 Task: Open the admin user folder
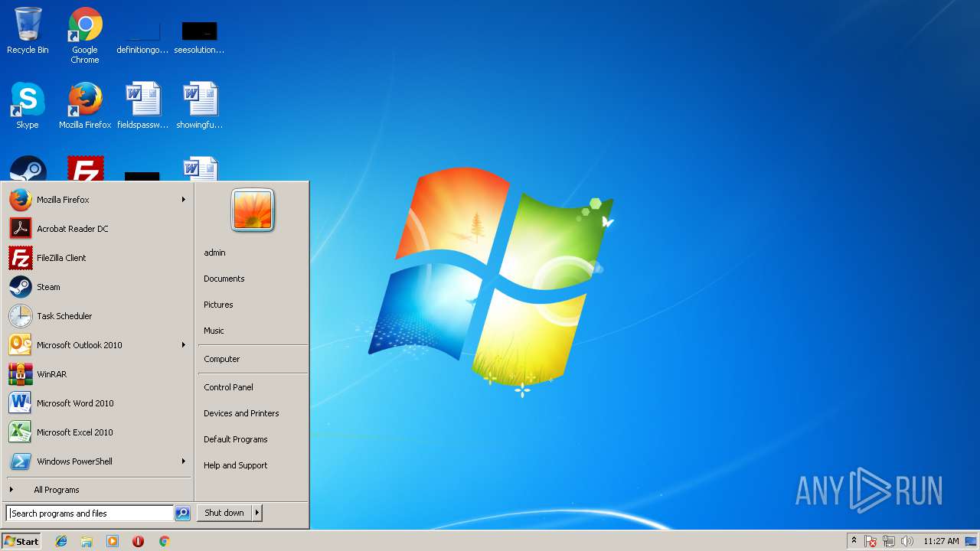pos(253,253)
